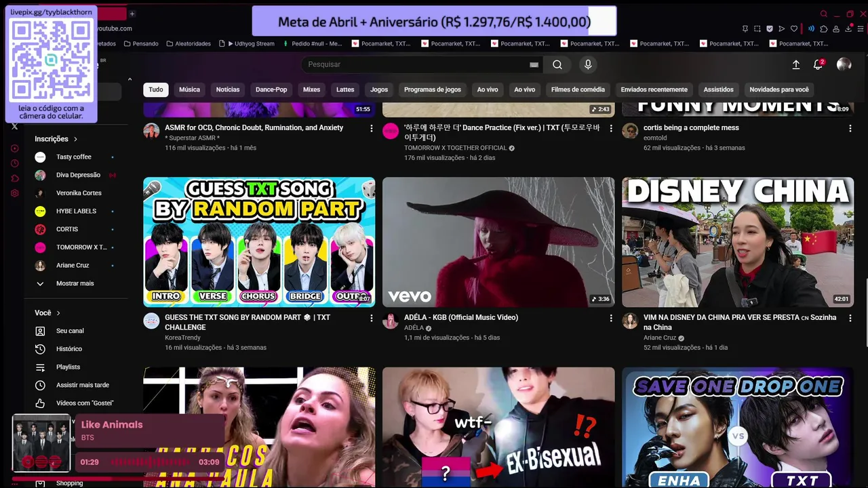Open the Player icon in Opera sidebar

pos(14,148)
